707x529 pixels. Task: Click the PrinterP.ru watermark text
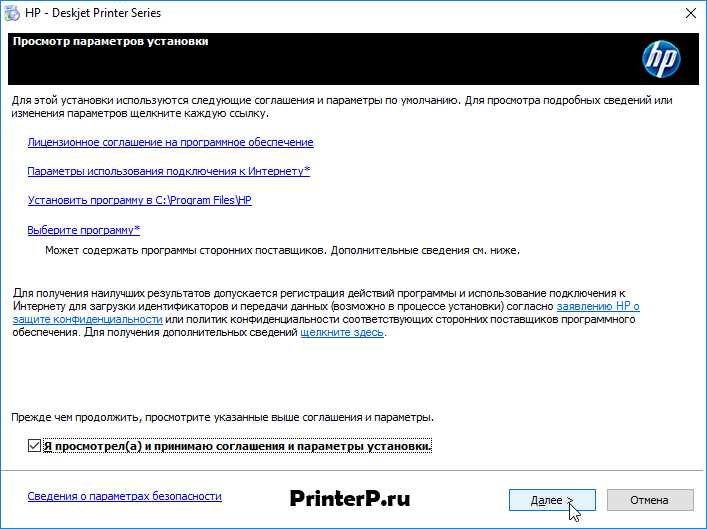pos(350,497)
